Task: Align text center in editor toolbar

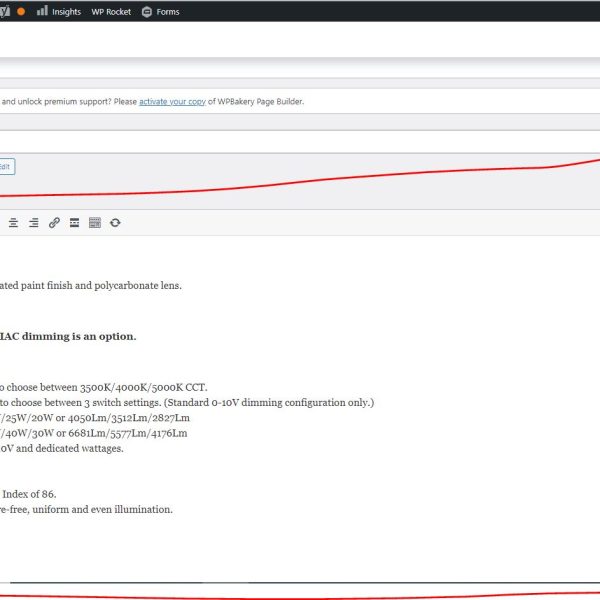Action: 14,223
